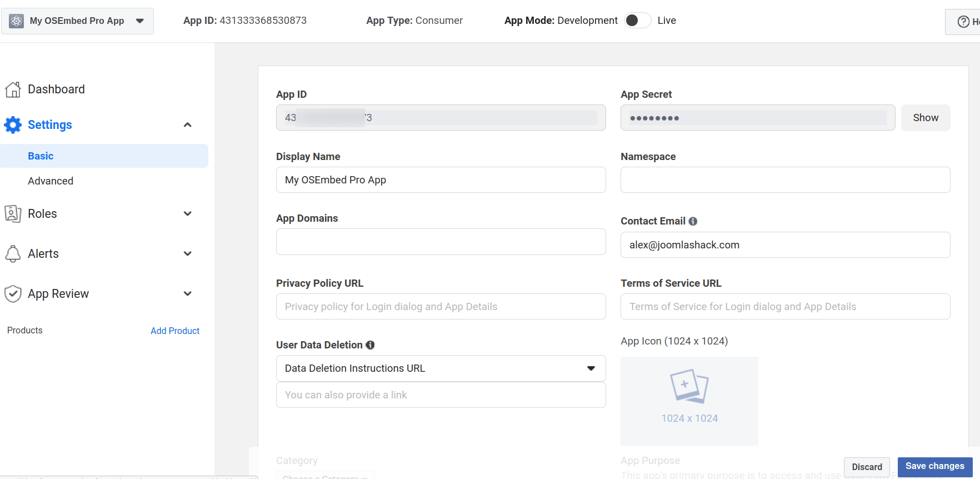Open Dashboard from the sidebar
980x479 pixels.
(56, 89)
